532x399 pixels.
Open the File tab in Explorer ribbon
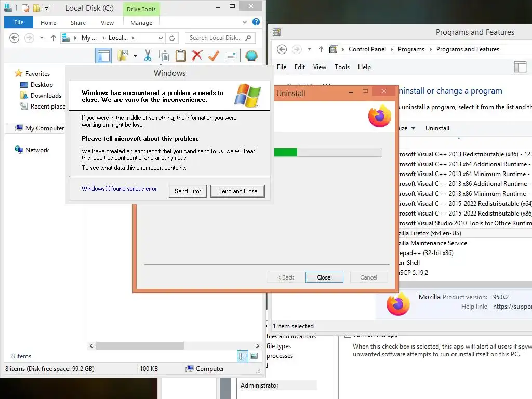[x=19, y=22]
